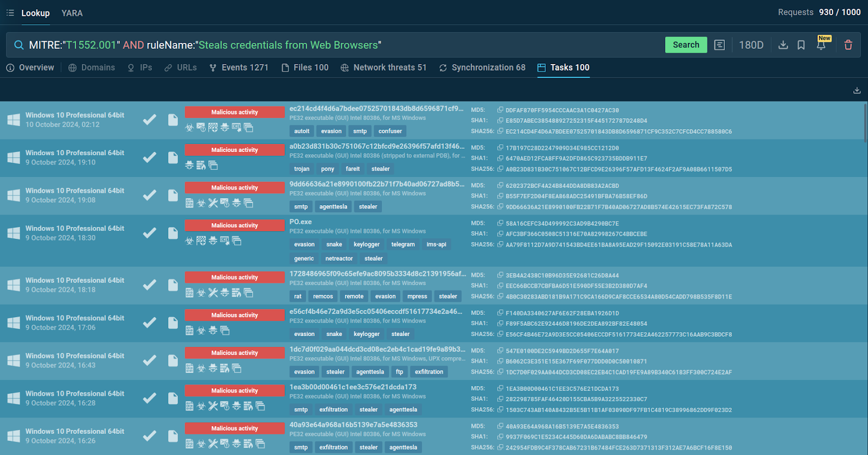Open the Files 100 tab

click(x=305, y=68)
